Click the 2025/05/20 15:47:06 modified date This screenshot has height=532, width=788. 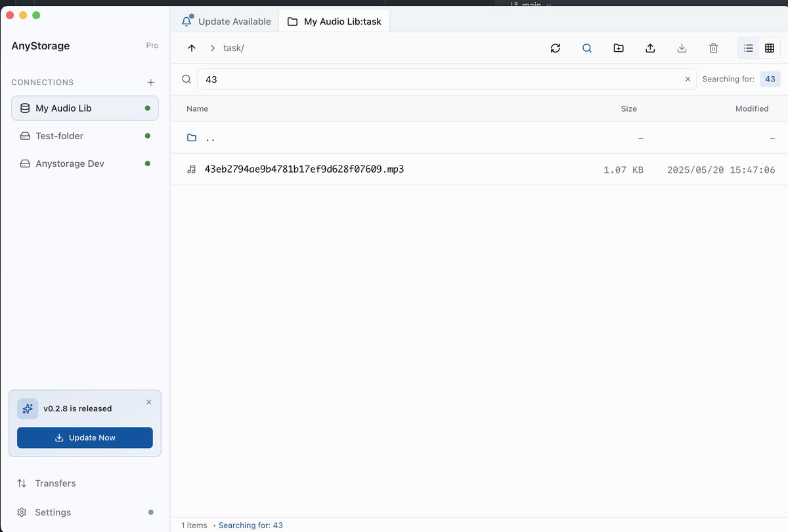click(x=721, y=169)
